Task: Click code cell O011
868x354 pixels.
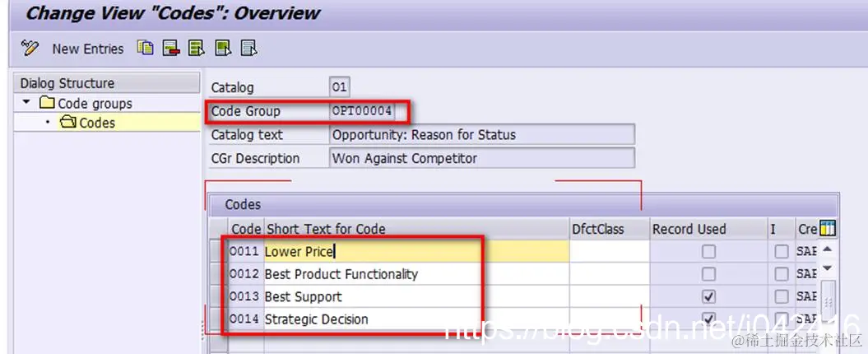Action: pyautogui.click(x=246, y=252)
